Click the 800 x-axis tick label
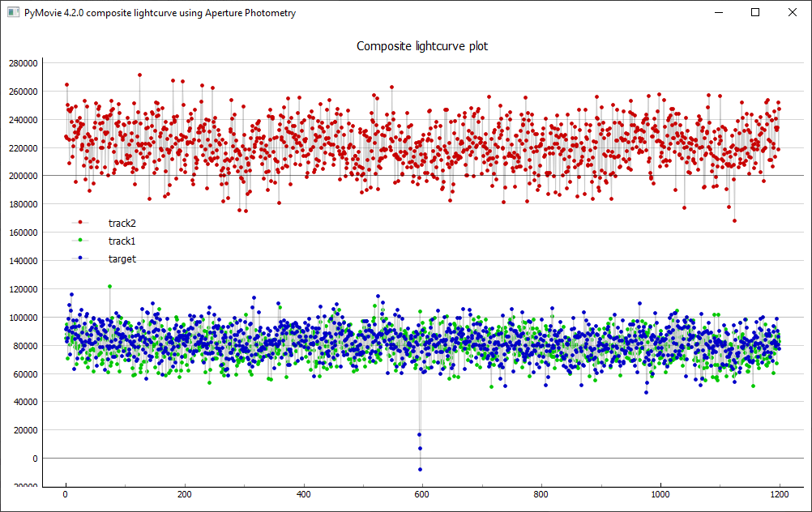Viewport: 812px width, 512px height. click(541, 494)
